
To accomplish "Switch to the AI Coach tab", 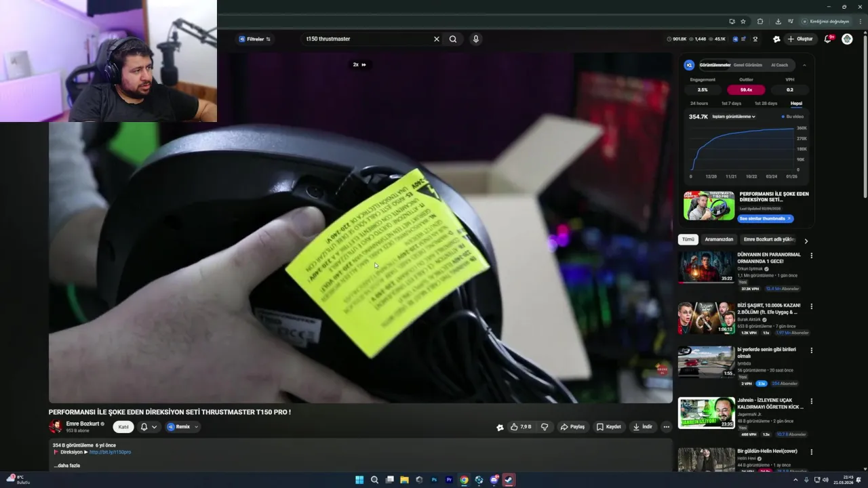I will (x=779, y=65).
